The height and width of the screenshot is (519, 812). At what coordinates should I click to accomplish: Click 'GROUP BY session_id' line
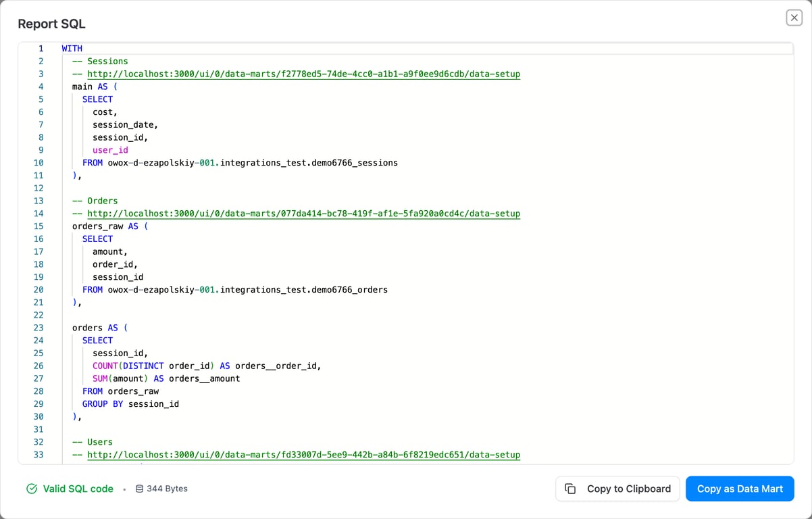pyautogui.click(x=130, y=404)
